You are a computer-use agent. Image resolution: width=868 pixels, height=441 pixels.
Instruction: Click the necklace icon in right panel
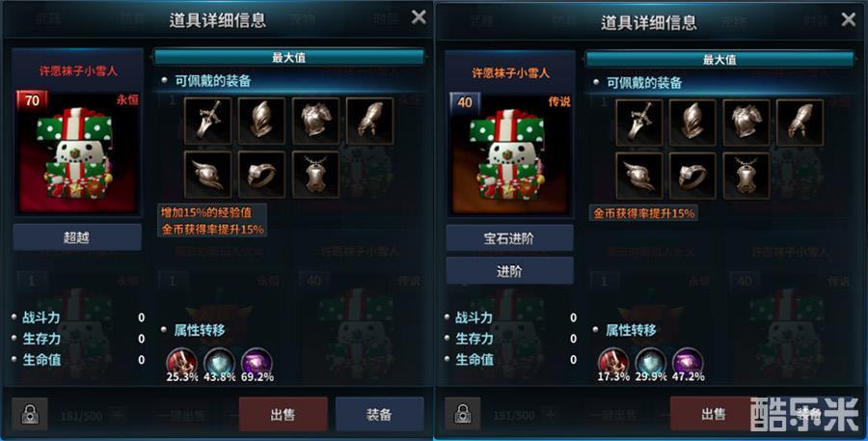point(746,177)
